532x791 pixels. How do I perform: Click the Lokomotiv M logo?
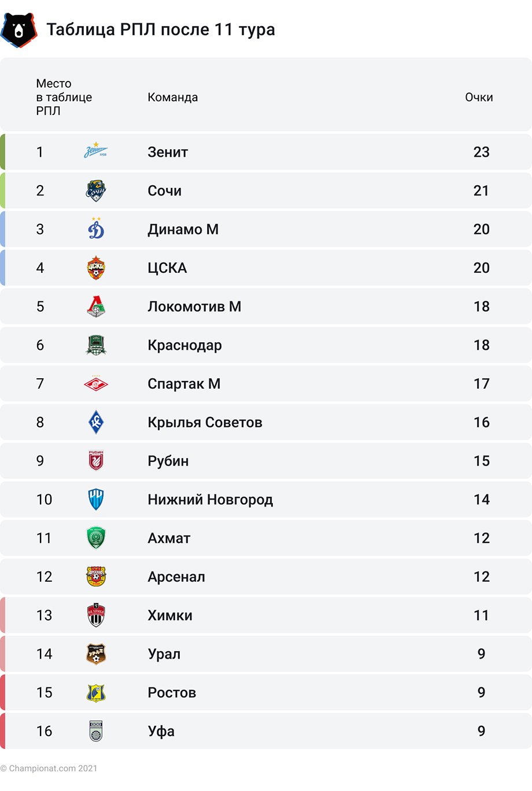coord(96,306)
